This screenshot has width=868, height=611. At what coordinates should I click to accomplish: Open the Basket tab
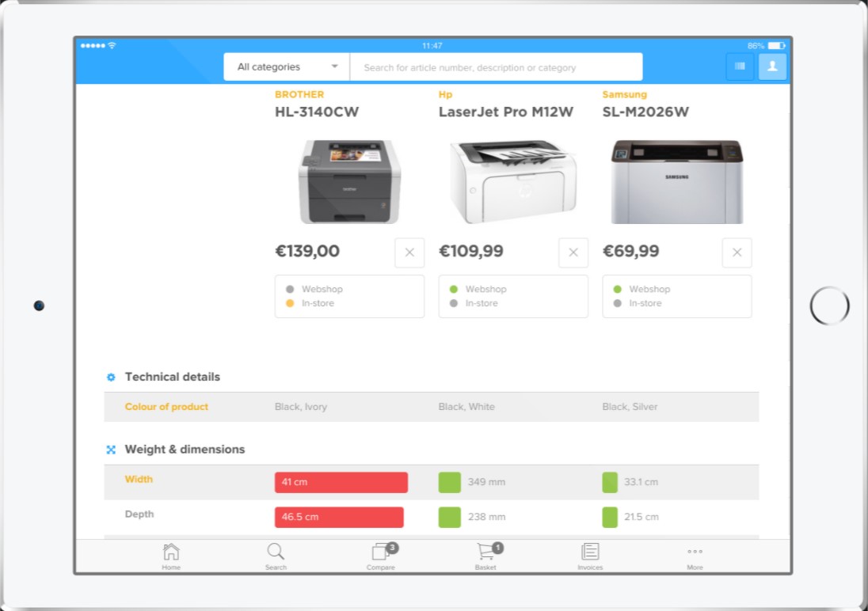click(486, 556)
